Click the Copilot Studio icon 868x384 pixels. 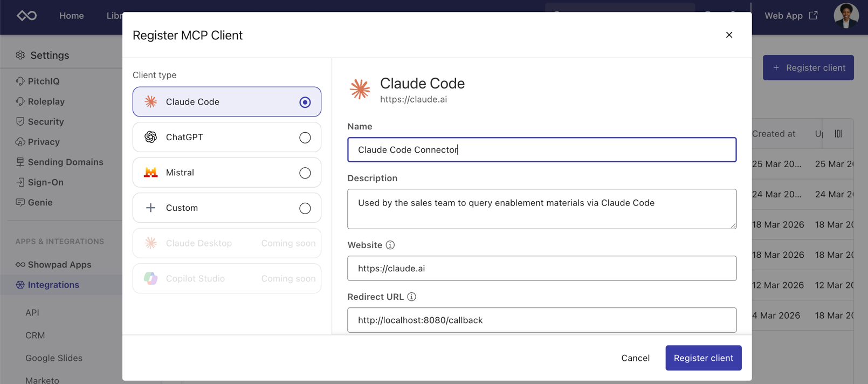(x=150, y=278)
